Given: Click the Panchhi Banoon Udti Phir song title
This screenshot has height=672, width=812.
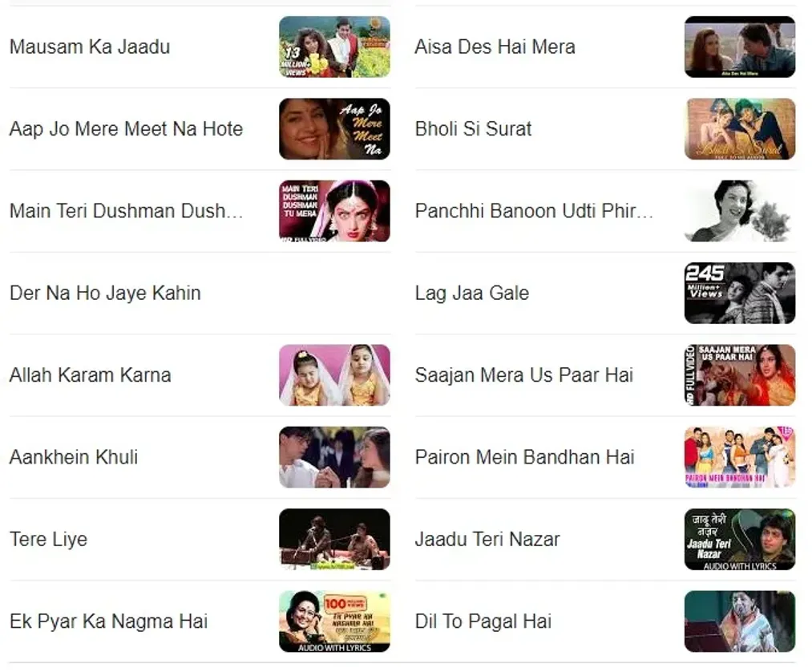Looking at the screenshot, I should point(534,211).
